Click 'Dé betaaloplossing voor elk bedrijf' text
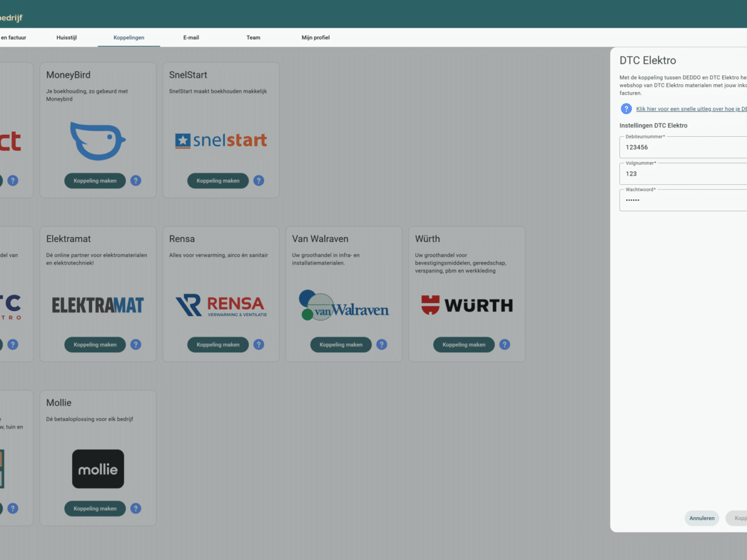This screenshot has width=747, height=560. [x=90, y=419]
